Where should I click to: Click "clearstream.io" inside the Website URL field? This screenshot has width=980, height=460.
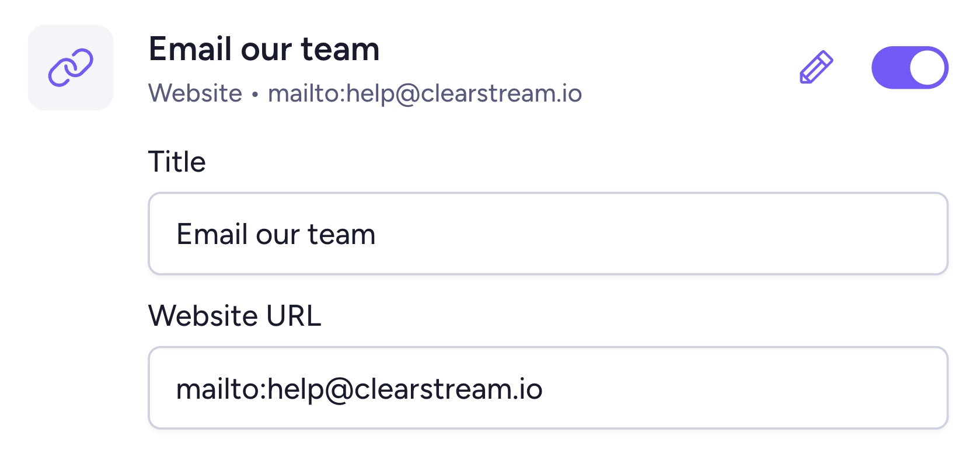tap(448, 389)
